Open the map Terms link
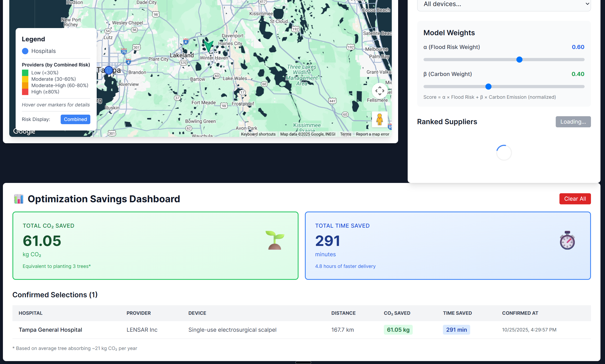Image resolution: width=605 pixels, height=364 pixels. pyautogui.click(x=345, y=134)
